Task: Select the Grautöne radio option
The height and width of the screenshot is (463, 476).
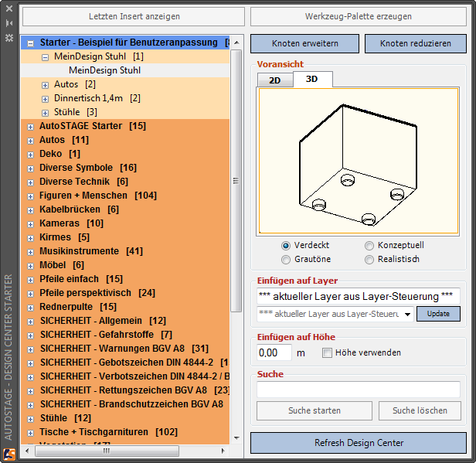Action: (286, 259)
